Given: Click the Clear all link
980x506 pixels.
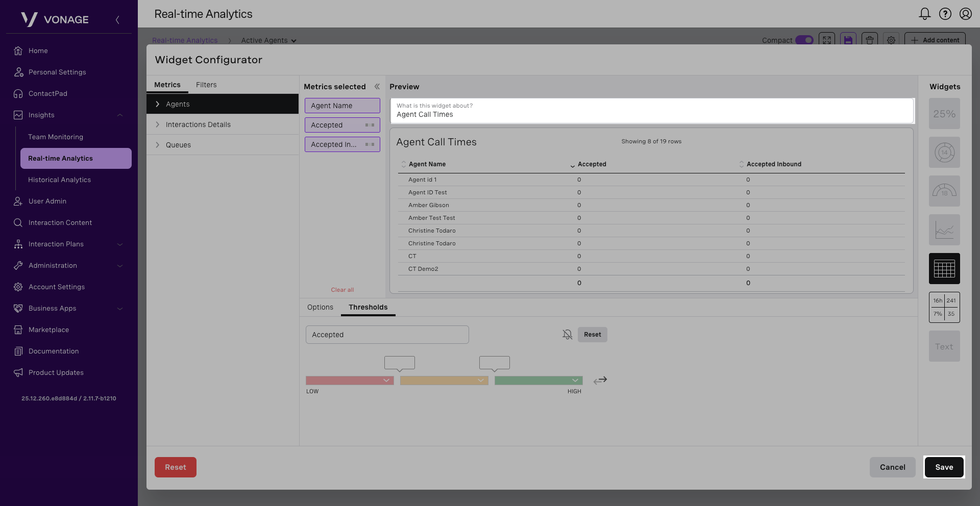Looking at the screenshot, I should [342, 290].
